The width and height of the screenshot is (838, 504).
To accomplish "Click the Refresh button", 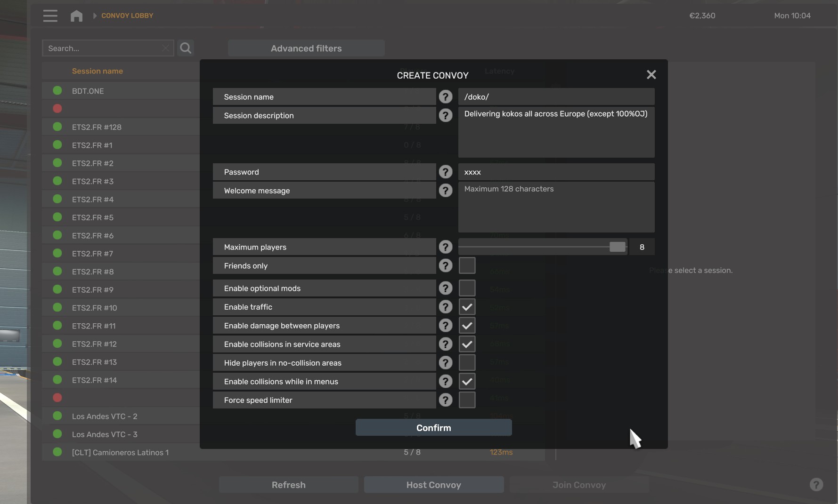I will pyautogui.click(x=288, y=485).
